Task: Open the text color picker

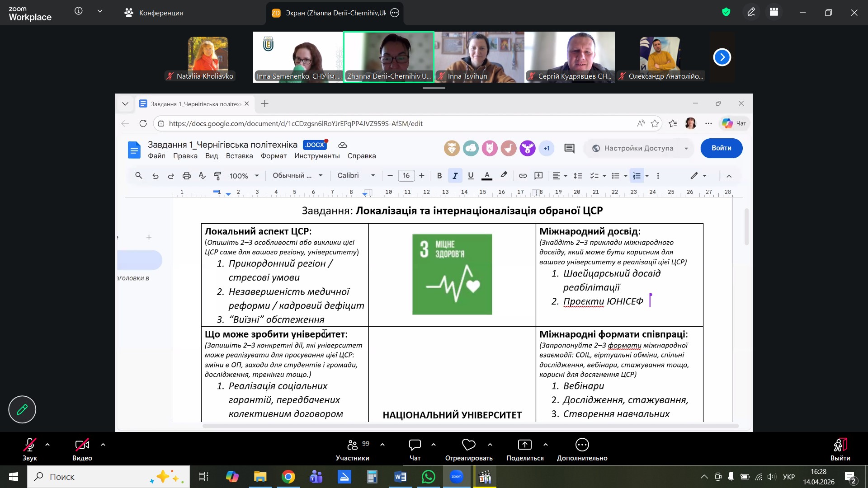Action: 487,176
